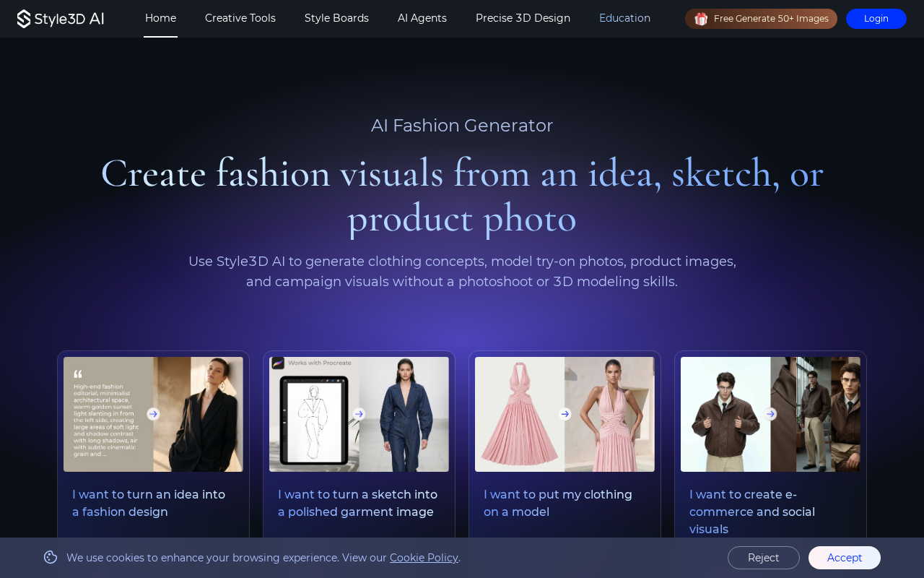Image resolution: width=924 pixels, height=578 pixels.
Task: Click the gift icon in promo banner
Action: click(701, 19)
